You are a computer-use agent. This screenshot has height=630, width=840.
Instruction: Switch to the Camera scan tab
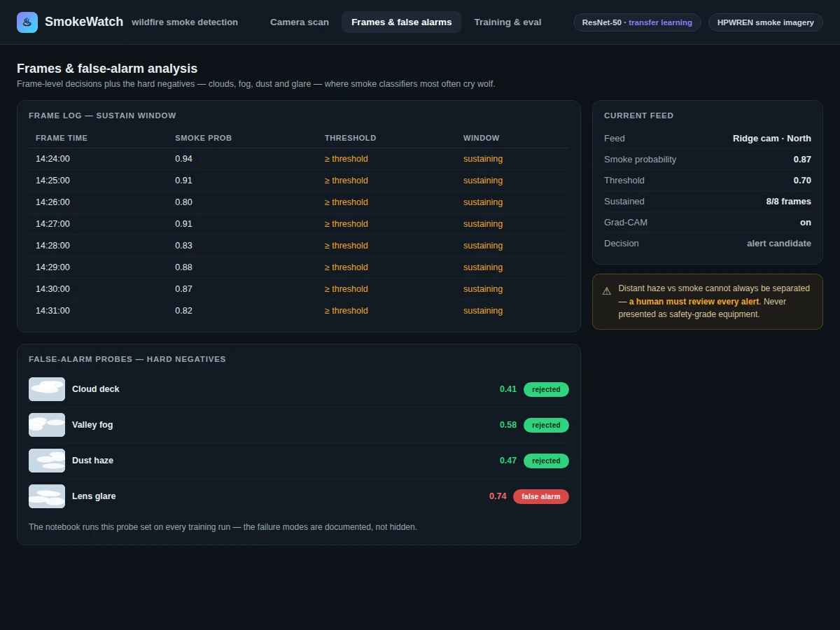(300, 22)
